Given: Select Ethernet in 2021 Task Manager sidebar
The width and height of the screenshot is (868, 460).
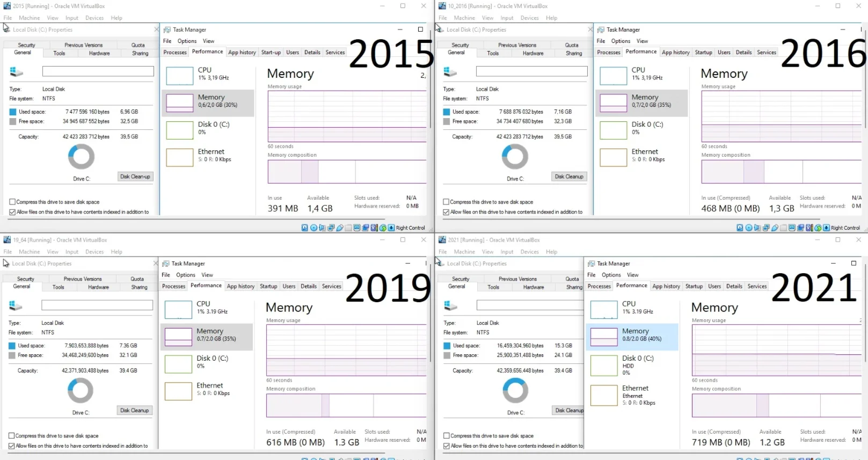Looking at the screenshot, I should click(633, 395).
